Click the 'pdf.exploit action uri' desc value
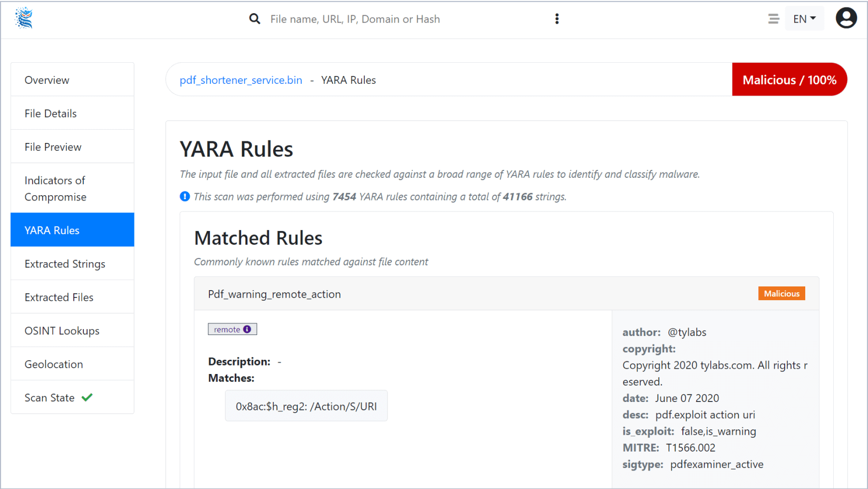The image size is (868, 489). coord(705,415)
